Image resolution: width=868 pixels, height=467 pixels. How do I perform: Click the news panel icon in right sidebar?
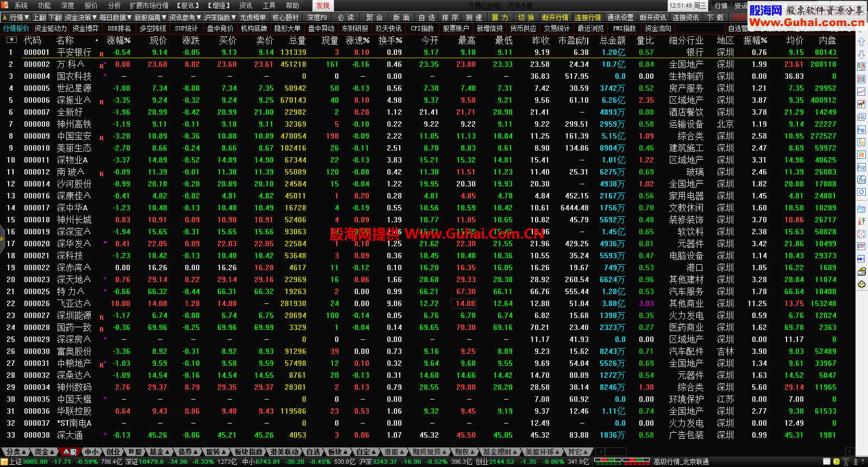click(x=861, y=117)
